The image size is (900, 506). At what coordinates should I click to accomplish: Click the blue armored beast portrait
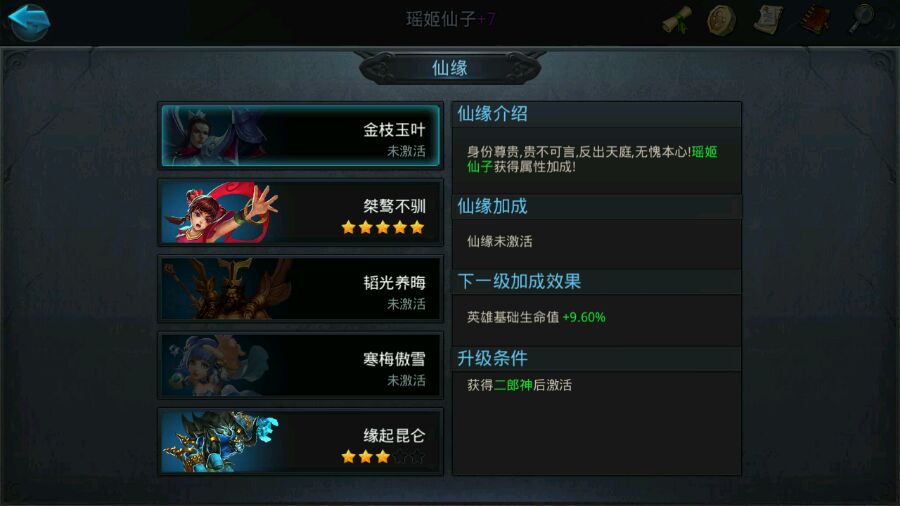pos(221,442)
